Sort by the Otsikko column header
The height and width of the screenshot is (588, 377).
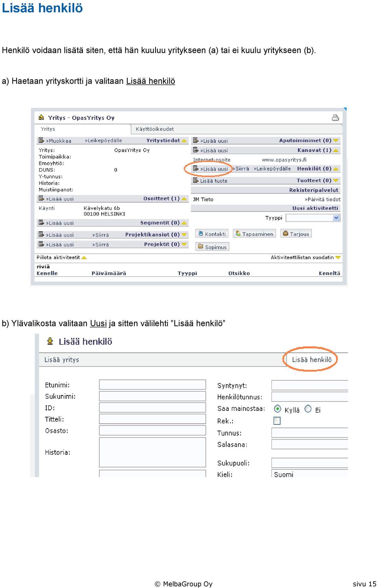239,273
